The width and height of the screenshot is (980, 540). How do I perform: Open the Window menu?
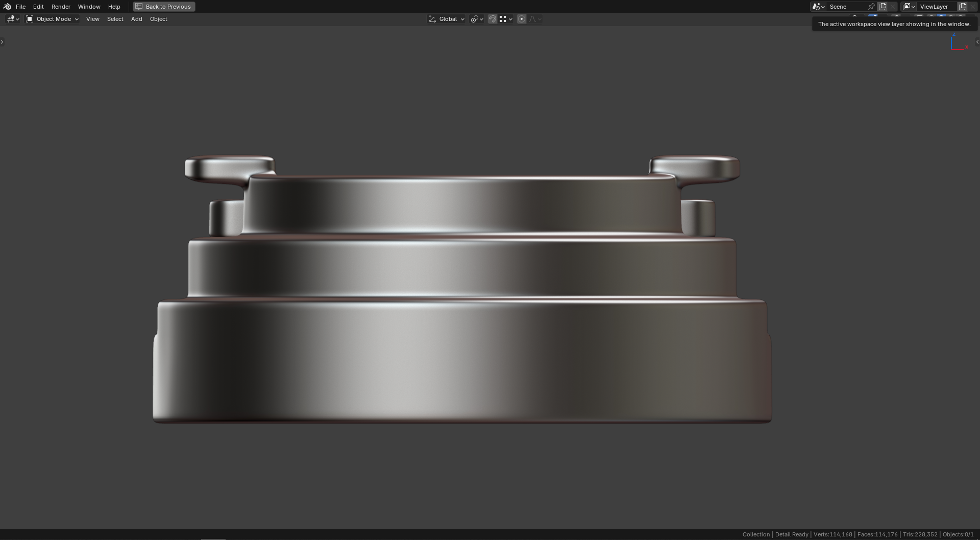click(89, 7)
